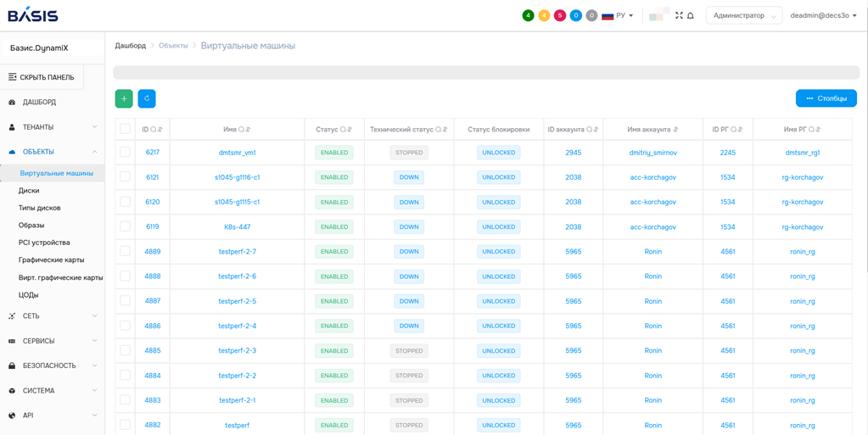
Task: Click the search icon in Имя column header
Action: 242,130
